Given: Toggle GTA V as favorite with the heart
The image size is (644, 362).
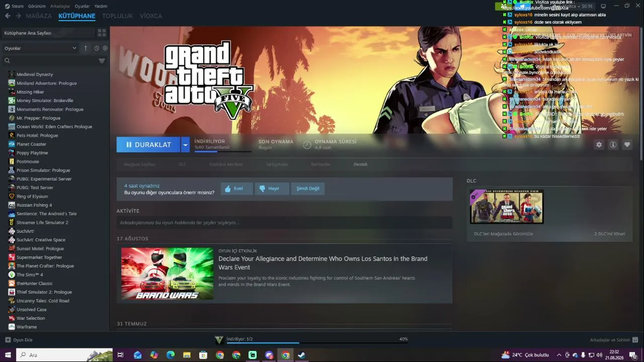Looking at the screenshot, I should pos(627,145).
